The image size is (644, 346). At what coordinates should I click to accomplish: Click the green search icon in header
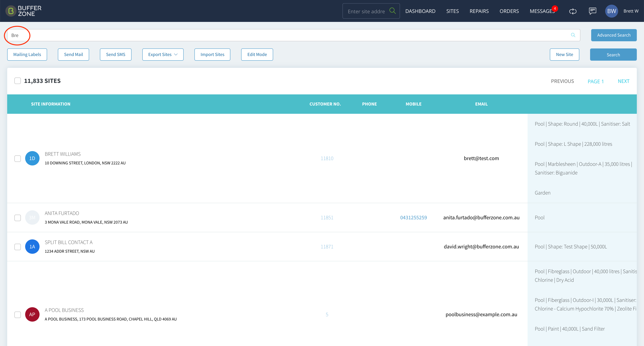392,11
